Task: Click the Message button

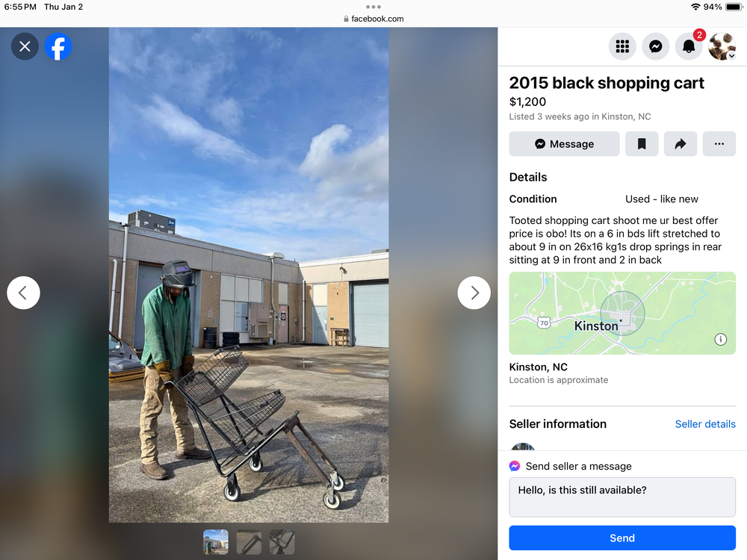Action: [x=564, y=144]
